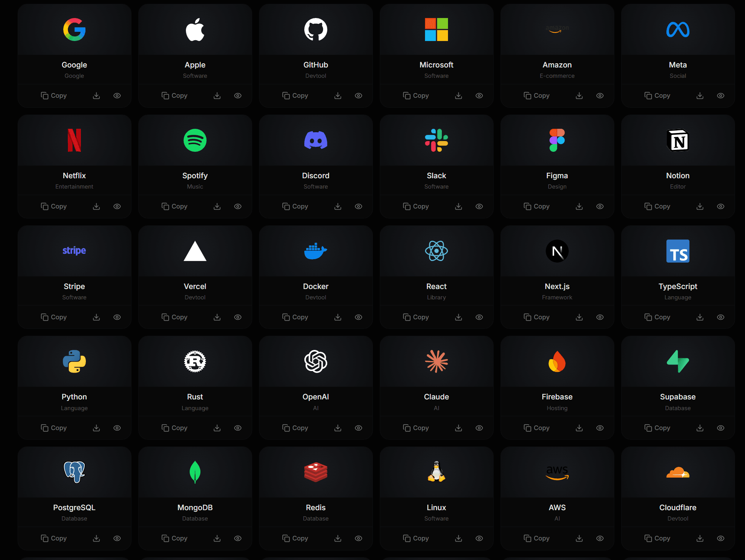Copy the Claude logo SVG
The image size is (745, 560).
[x=416, y=428]
